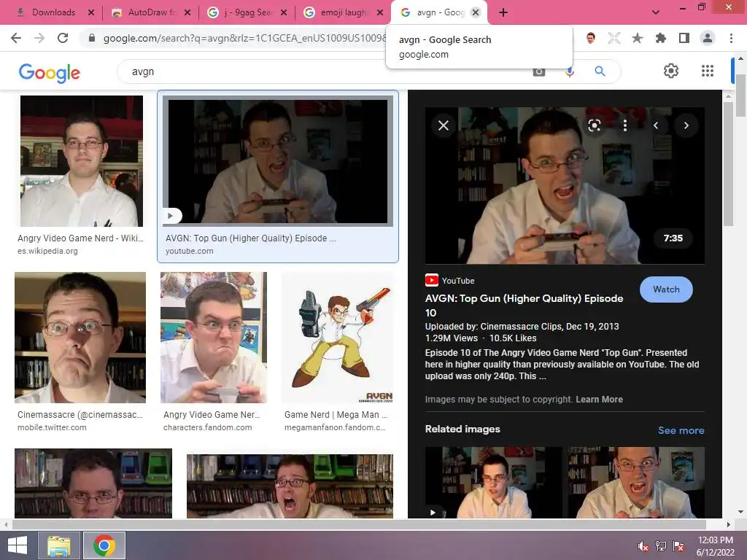Open the characters.fandom.com image result
This screenshot has height=560, width=747.
pos(214,337)
